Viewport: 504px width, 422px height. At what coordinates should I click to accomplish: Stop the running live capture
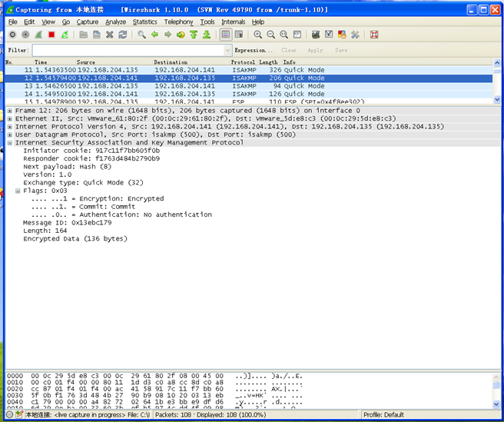[51, 35]
